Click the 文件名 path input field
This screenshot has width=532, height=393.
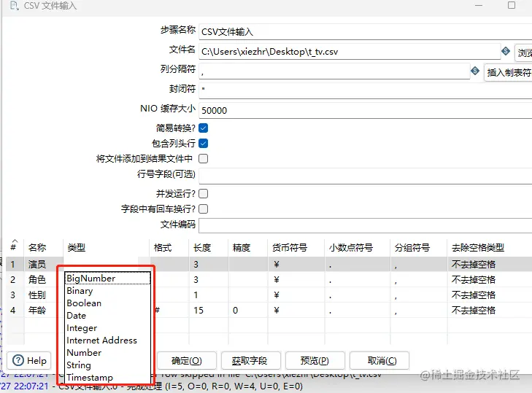(350, 52)
